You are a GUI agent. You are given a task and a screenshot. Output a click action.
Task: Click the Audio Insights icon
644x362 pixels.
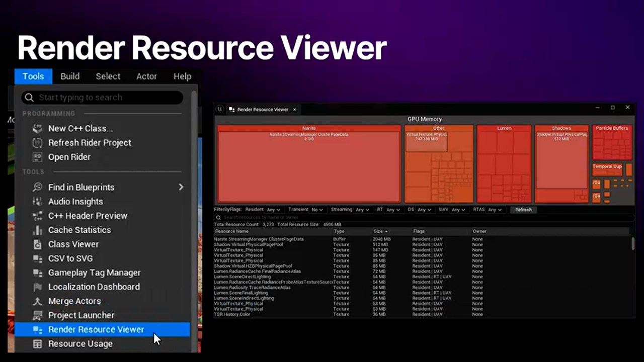(37, 202)
